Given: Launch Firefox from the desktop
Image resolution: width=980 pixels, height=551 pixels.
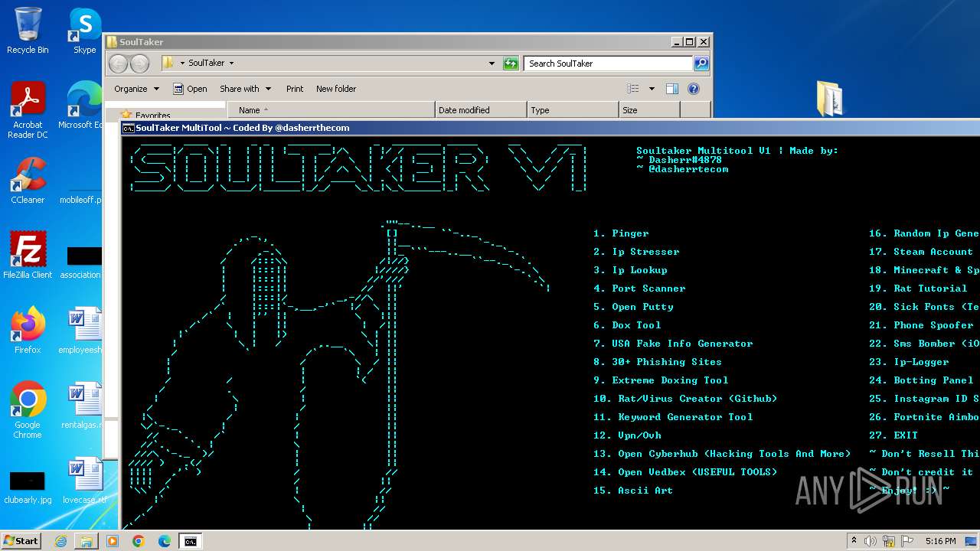Looking at the screenshot, I should tap(28, 331).
